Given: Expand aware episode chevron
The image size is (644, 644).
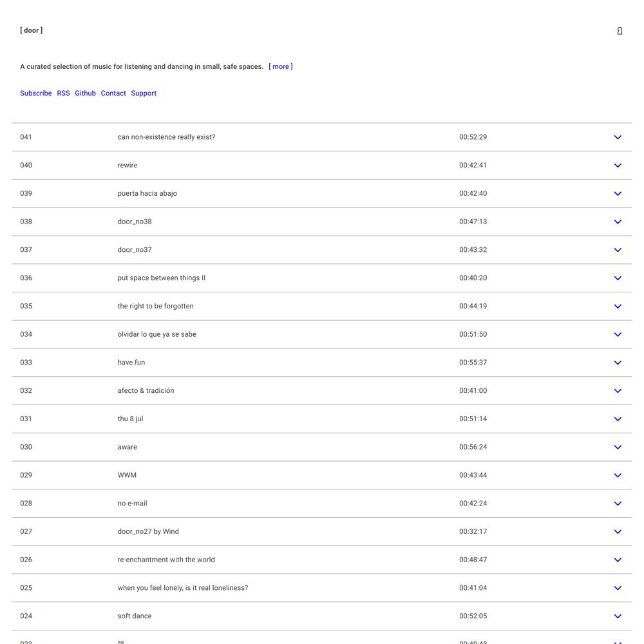Looking at the screenshot, I should 618,448.
